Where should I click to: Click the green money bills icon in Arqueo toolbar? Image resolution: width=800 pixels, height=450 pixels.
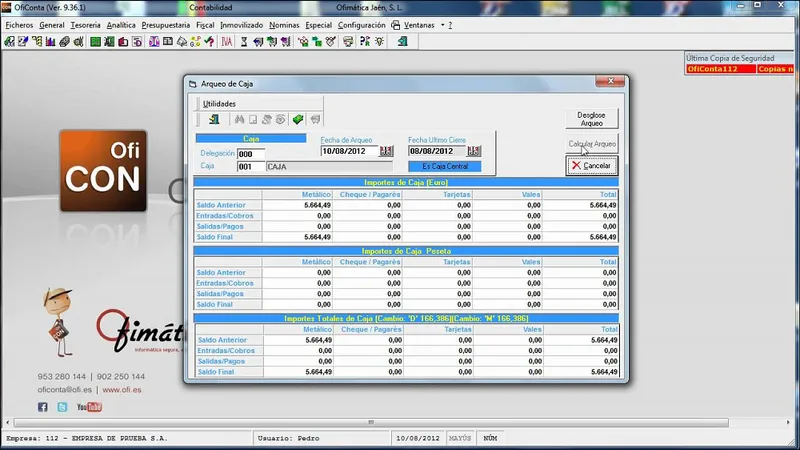(298, 119)
